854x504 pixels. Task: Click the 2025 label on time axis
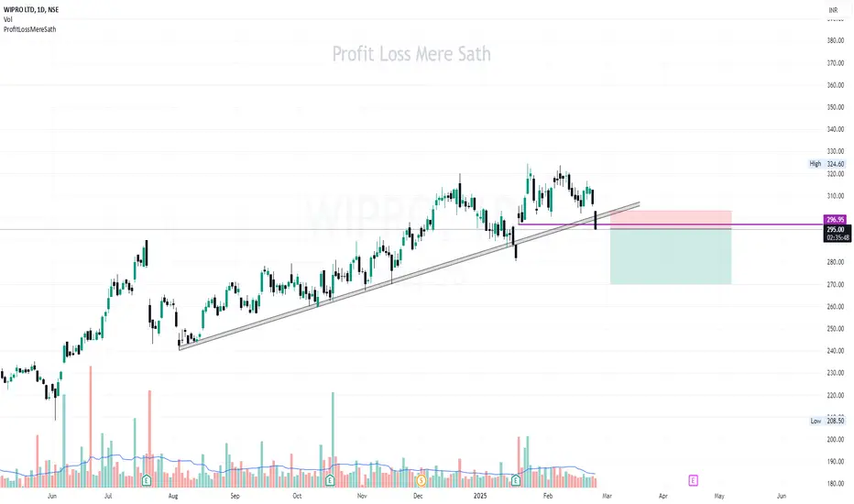pyautogui.click(x=480, y=496)
